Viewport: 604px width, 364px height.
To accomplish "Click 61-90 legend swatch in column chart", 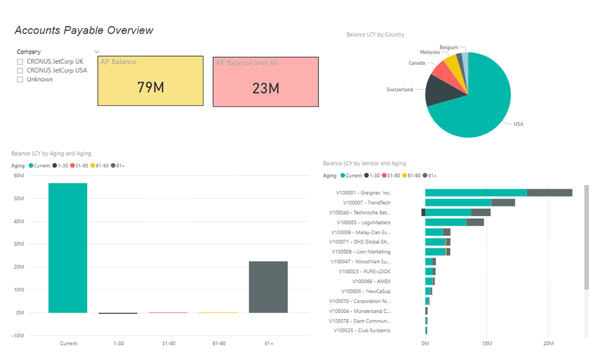I will [x=93, y=166].
